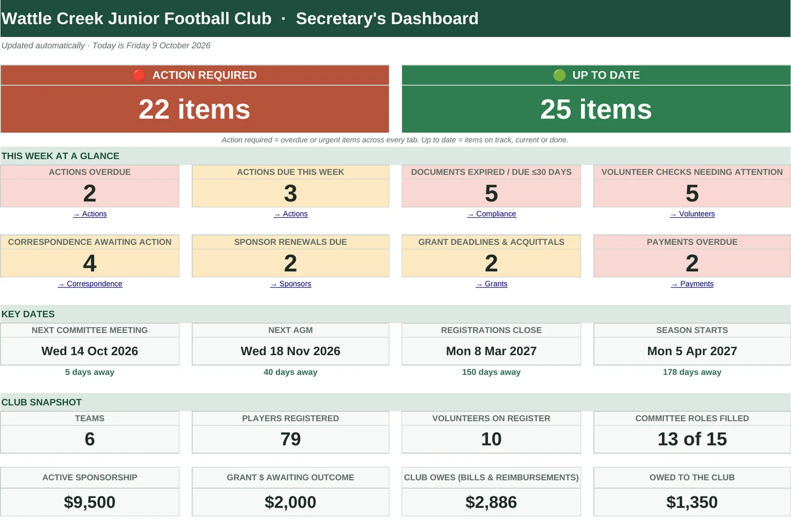Open the Grants link
This screenshot has height=532, width=791.
click(491, 284)
